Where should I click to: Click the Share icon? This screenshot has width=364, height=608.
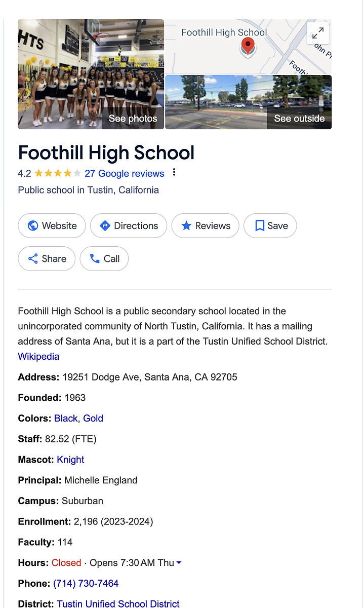click(x=33, y=259)
